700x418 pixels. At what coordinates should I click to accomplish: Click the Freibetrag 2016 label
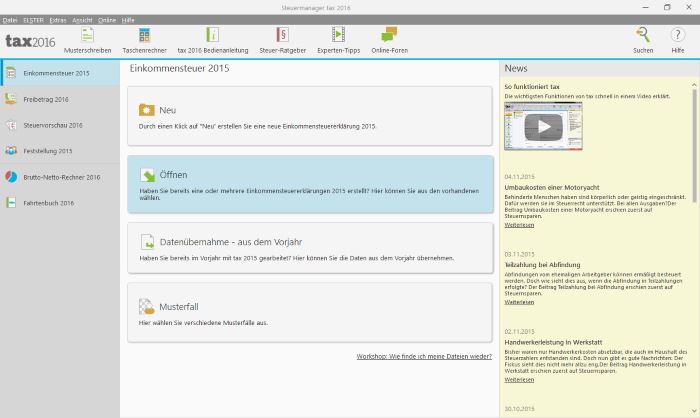pyautogui.click(x=46, y=100)
